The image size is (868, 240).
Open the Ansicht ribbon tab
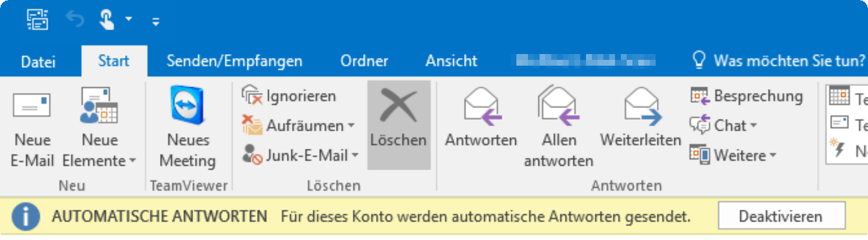pyautogui.click(x=451, y=61)
